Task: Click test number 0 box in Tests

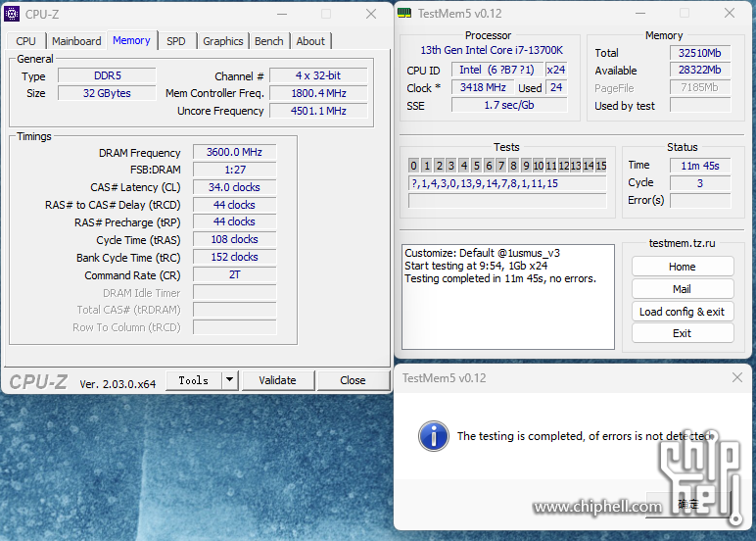Action: [413, 166]
